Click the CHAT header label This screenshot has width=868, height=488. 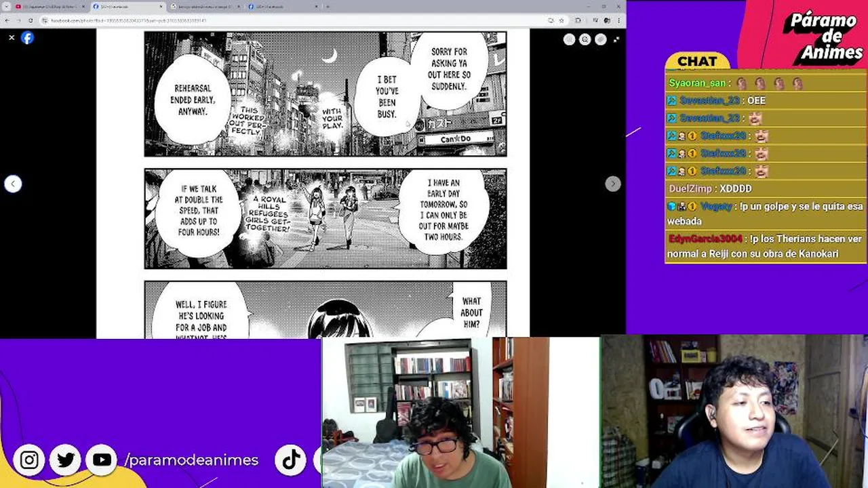click(x=697, y=62)
